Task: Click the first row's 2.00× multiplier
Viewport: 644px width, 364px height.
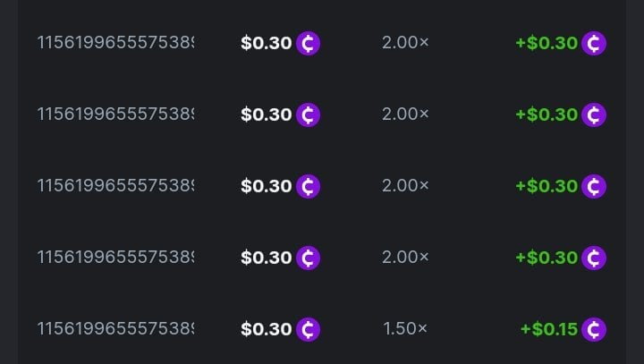Action: [x=405, y=43]
